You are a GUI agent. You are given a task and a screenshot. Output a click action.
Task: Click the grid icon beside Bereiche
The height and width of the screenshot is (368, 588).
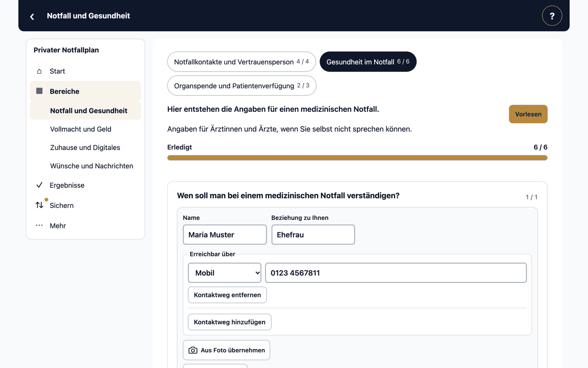click(x=39, y=91)
